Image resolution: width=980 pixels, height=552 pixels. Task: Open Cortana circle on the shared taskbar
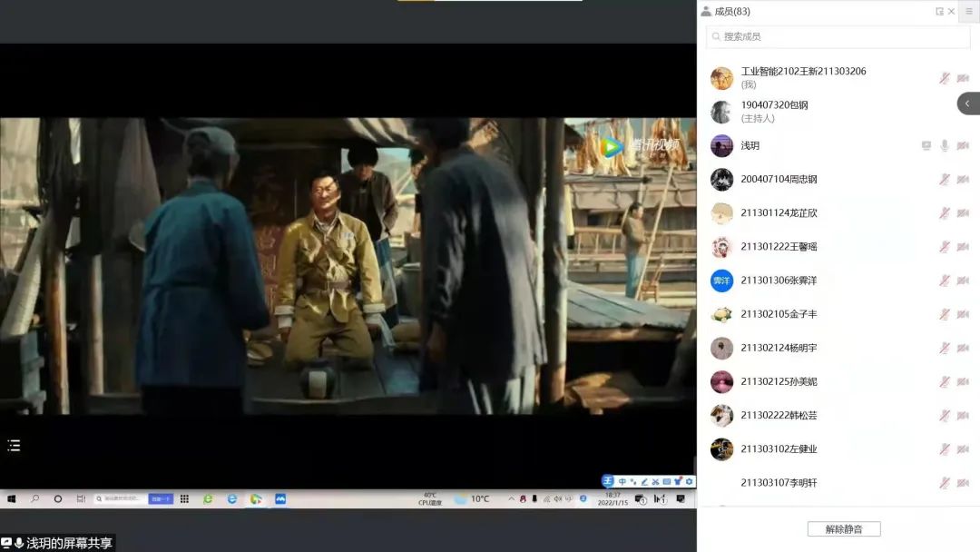click(58, 498)
